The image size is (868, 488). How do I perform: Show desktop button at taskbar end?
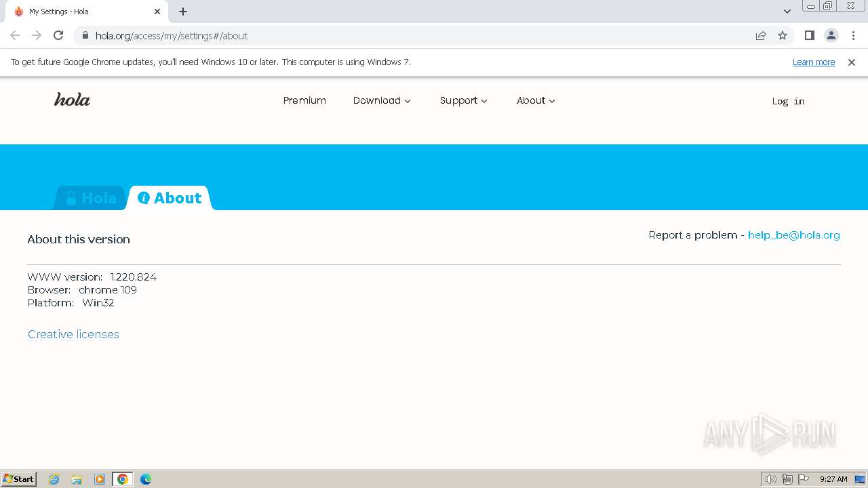(860, 479)
